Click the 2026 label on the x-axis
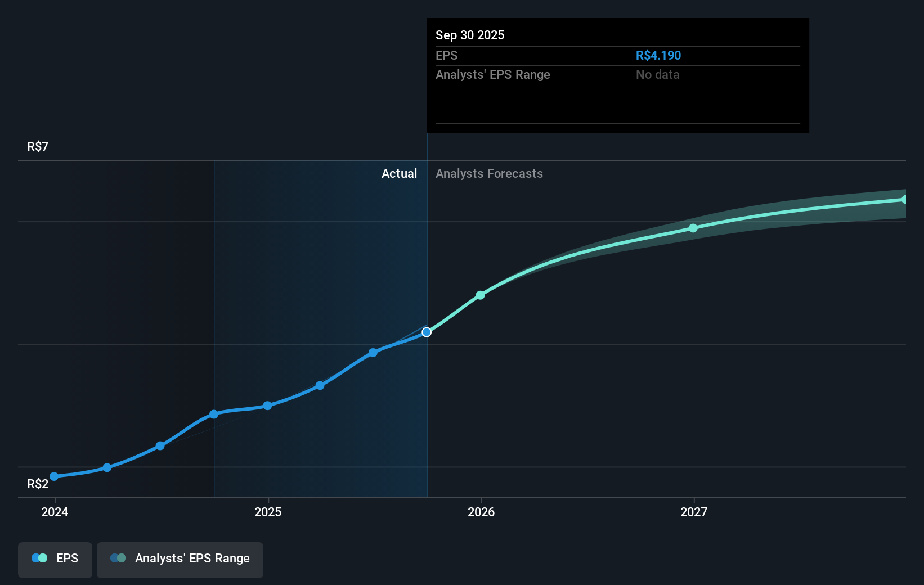The height and width of the screenshot is (585, 924). tap(480, 512)
